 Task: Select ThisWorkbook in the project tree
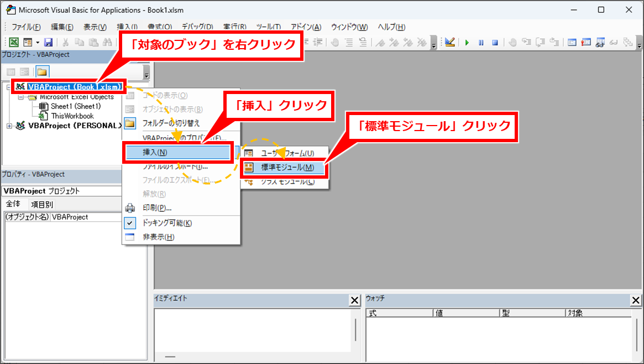(x=72, y=116)
